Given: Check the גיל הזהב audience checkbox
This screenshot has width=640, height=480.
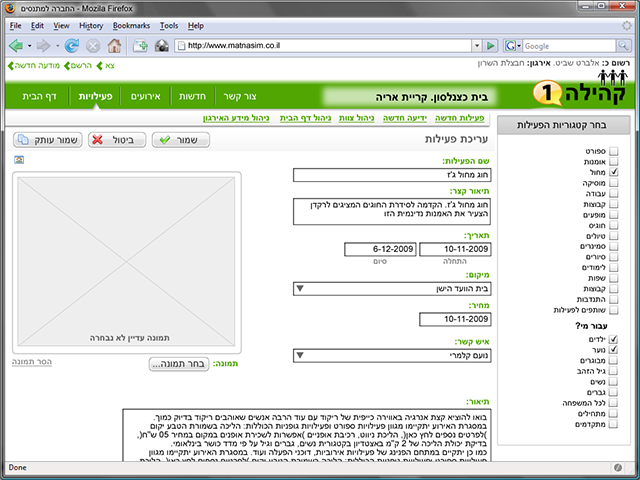Looking at the screenshot, I should pos(613,371).
